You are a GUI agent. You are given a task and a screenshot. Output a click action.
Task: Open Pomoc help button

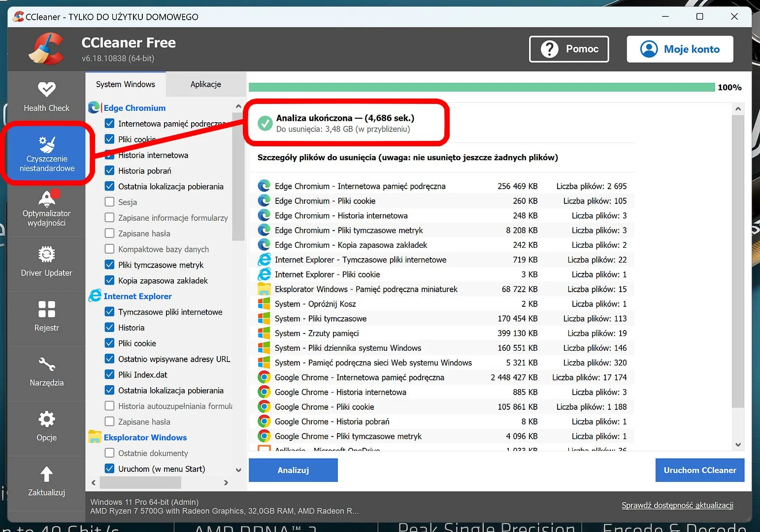569,49
